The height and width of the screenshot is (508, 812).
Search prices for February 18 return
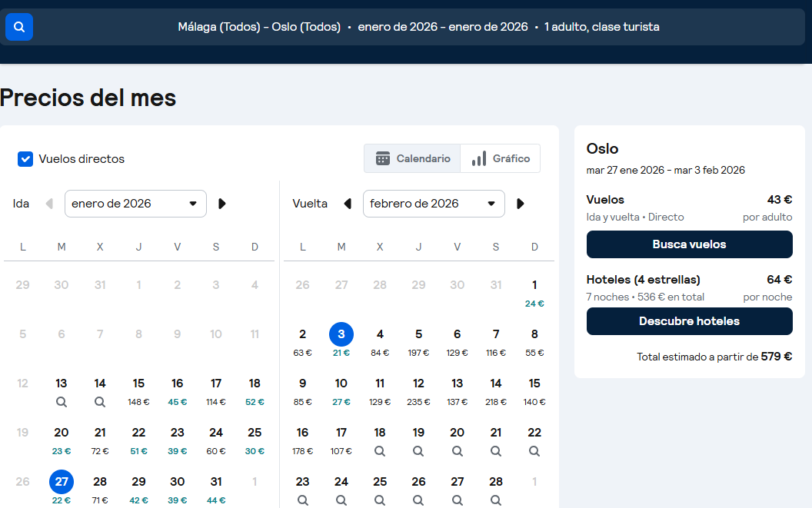[x=380, y=451]
